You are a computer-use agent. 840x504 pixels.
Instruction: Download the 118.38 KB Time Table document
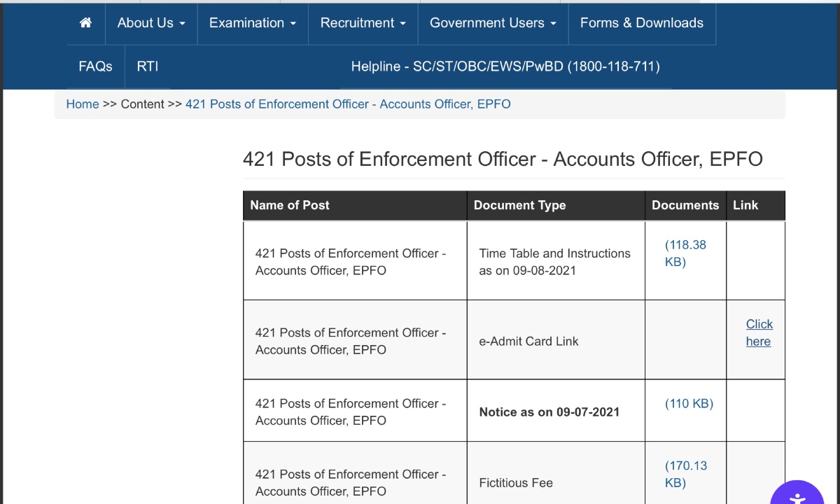pos(685,253)
